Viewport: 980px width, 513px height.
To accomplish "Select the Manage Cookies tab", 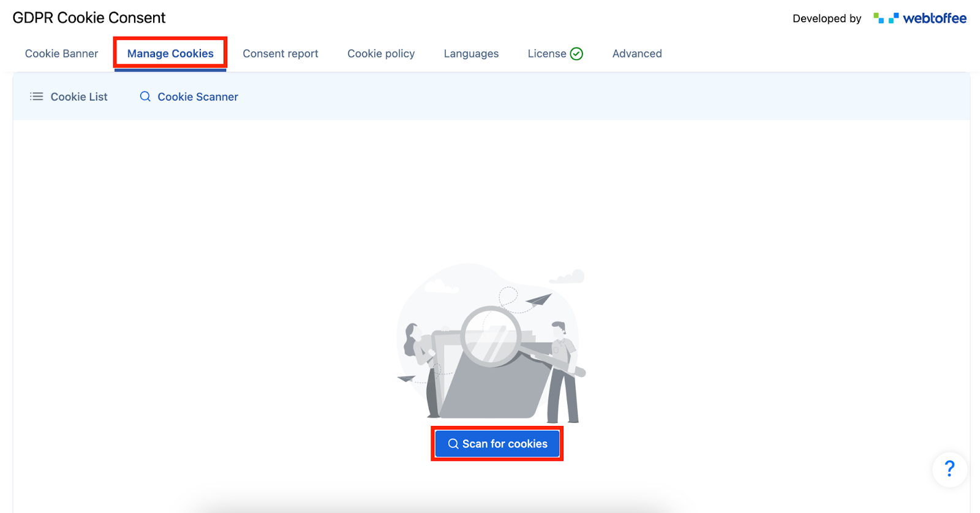I will click(170, 54).
